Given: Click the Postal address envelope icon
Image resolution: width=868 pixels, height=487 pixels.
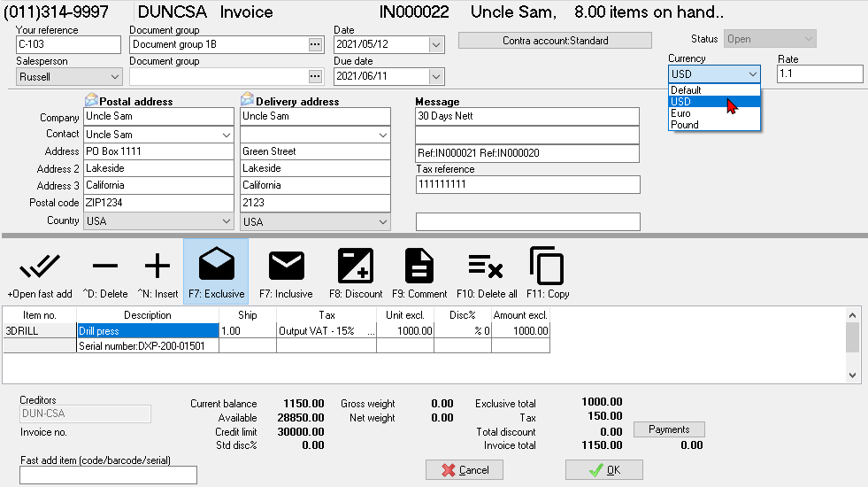Looking at the screenshot, I should 91,100.
